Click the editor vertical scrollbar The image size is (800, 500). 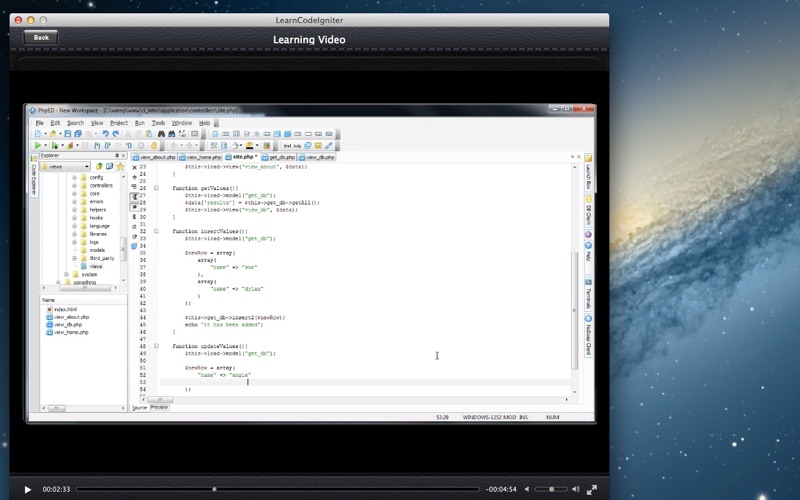574,310
